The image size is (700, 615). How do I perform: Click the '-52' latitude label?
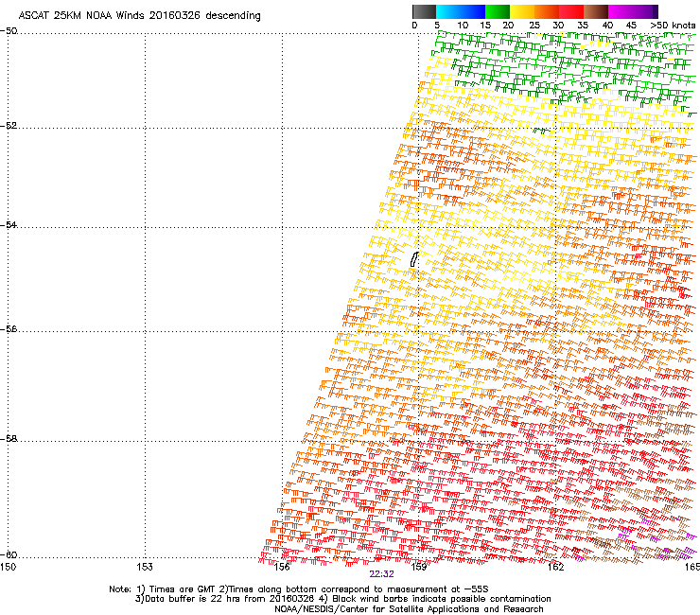point(9,126)
